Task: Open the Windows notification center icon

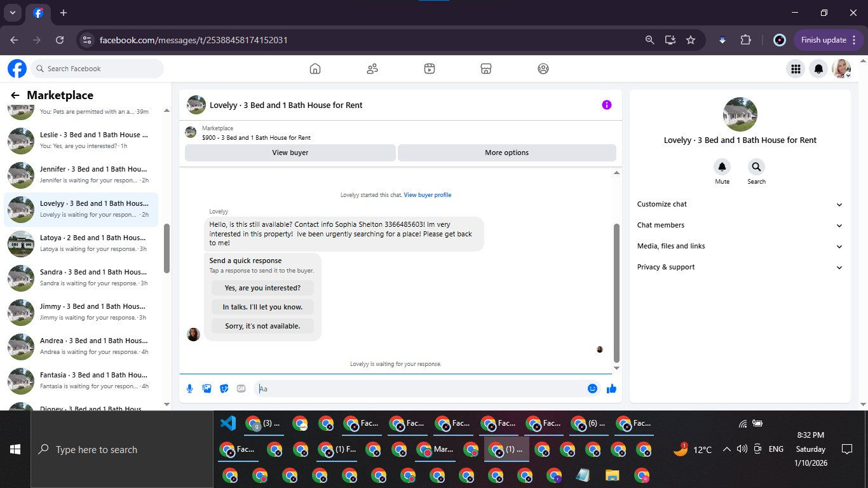Action: [x=846, y=449]
